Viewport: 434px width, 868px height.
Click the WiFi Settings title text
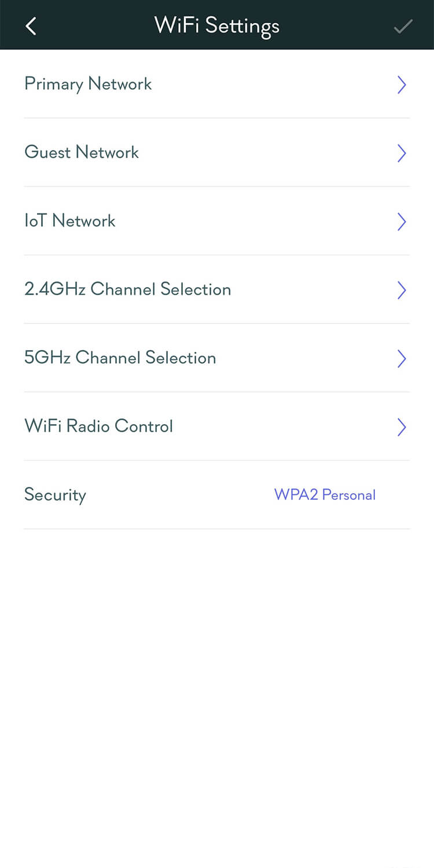tap(216, 26)
